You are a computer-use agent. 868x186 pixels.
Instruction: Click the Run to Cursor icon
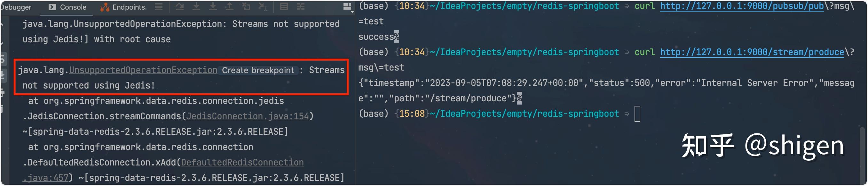pos(263,6)
